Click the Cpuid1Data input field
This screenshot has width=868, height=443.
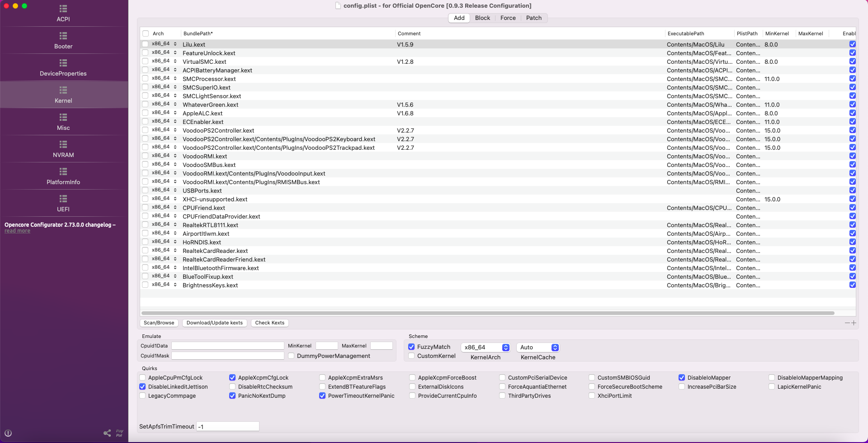(228, 346)
